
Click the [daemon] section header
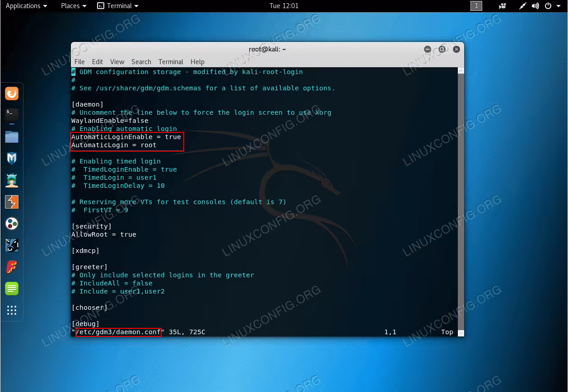(88, 104)
